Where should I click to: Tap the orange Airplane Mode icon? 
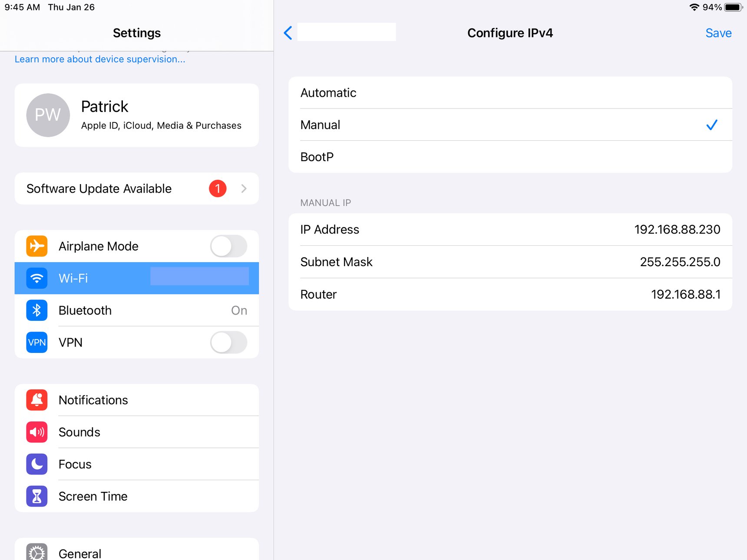37,246
